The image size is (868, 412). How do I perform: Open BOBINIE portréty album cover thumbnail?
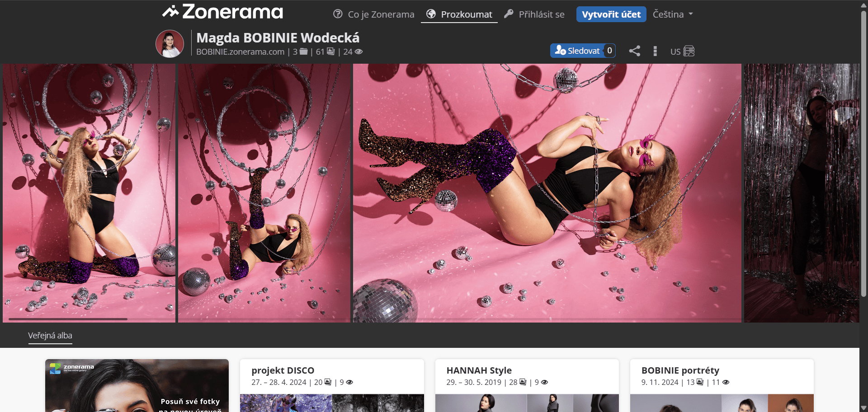[x=722, y=403]
